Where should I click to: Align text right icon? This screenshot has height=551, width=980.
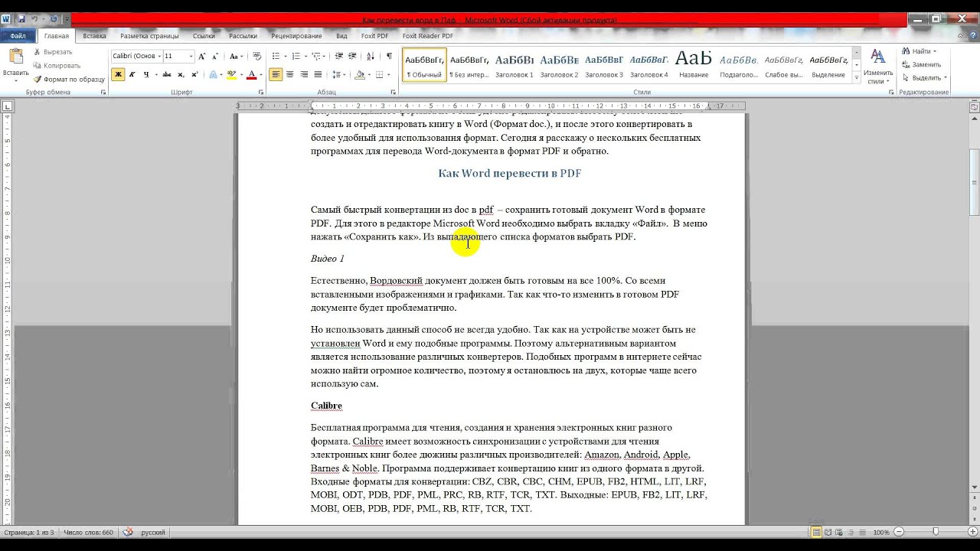coord(305,75)
